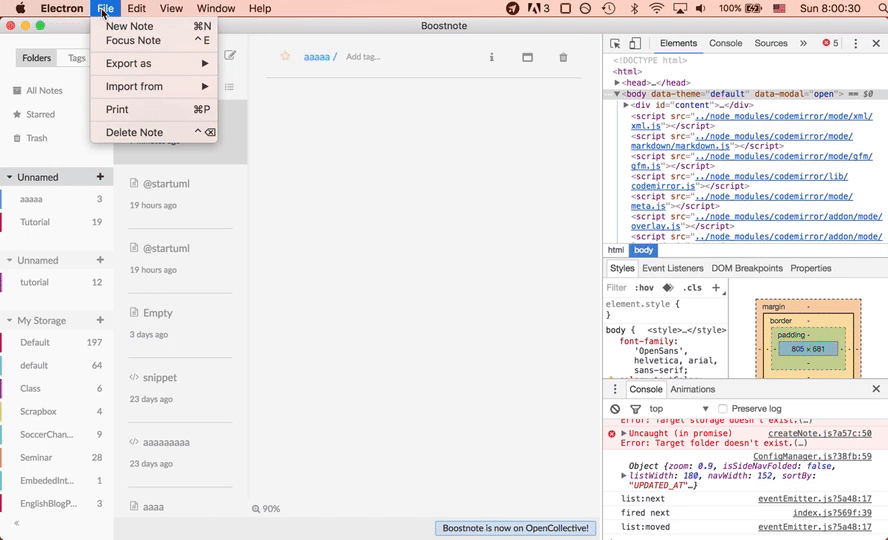Click the trash icon for the note
This screenshot has height=540, width=888.
(563, 57)
